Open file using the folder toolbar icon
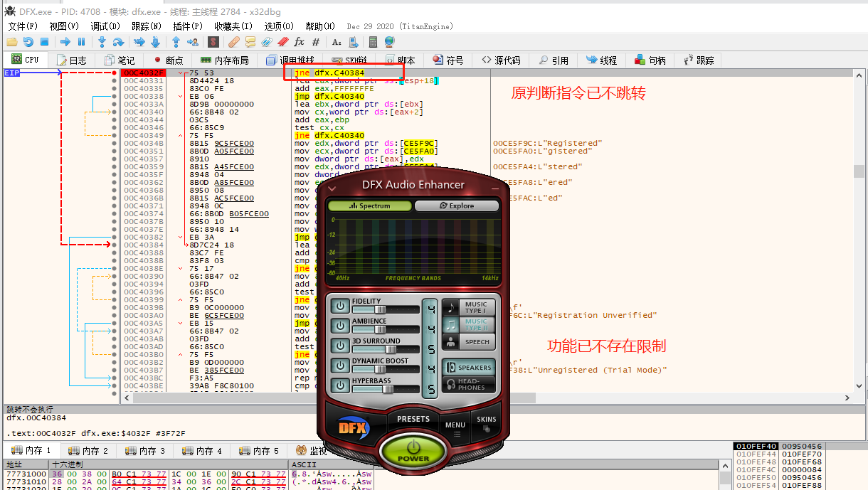868x490 pixels. tap(12, 42)
